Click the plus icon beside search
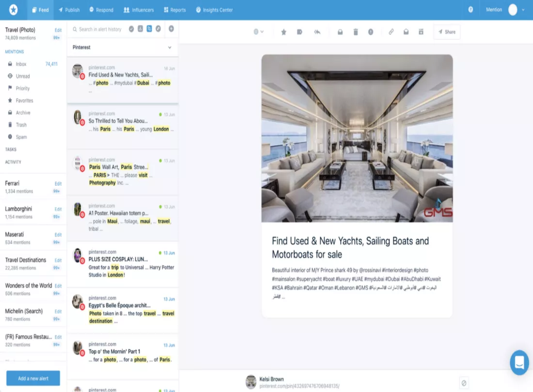The image size is (533, 392). pyautogui.click(x=172, y=29)
